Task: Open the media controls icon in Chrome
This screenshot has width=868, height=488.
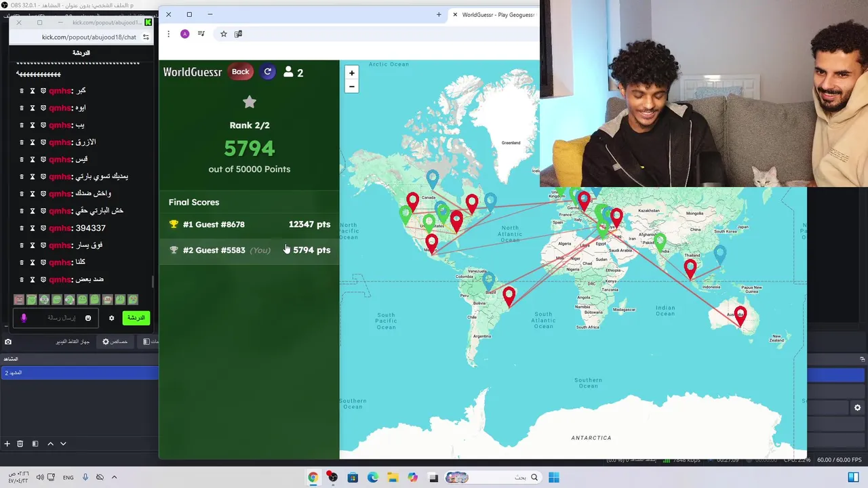Action: click(x=201, y=34)
